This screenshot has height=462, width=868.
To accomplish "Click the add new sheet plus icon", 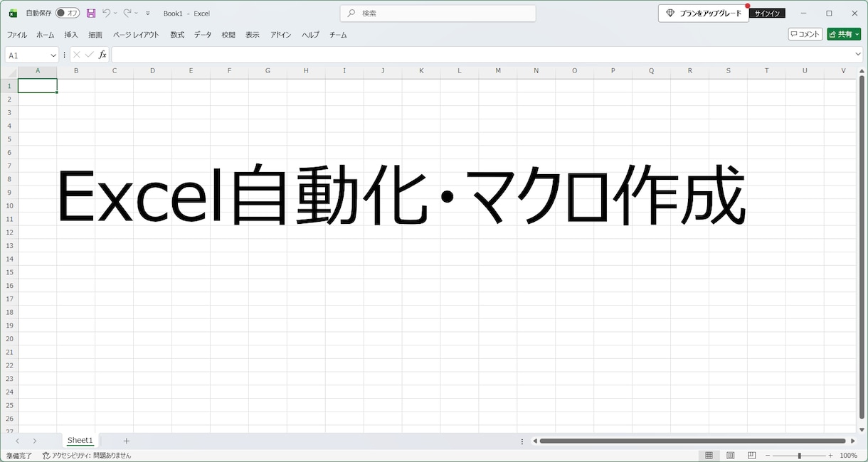I will point(127,441).
